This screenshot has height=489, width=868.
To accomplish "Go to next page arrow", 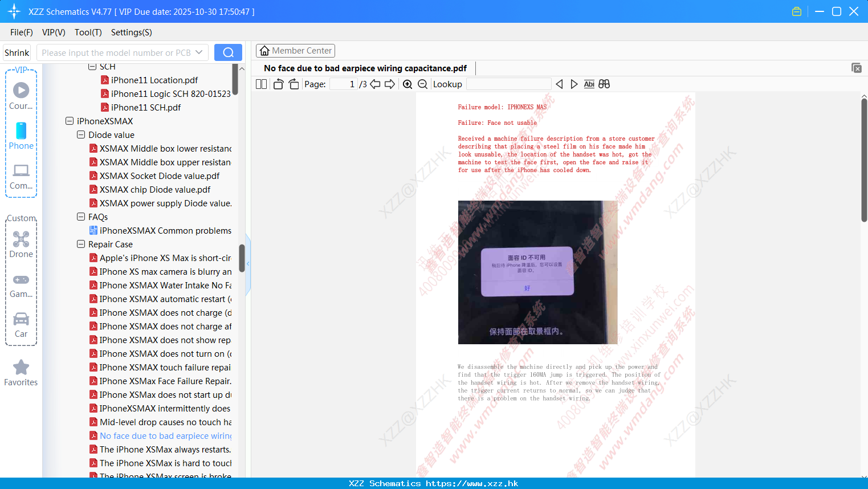I will (390, 84).
